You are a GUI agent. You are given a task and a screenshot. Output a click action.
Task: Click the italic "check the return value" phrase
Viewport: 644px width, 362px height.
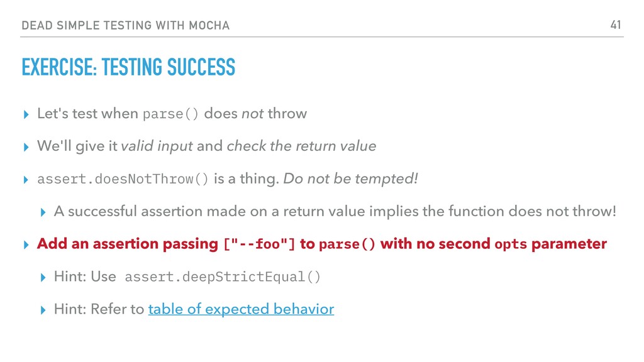pos(301,146)
